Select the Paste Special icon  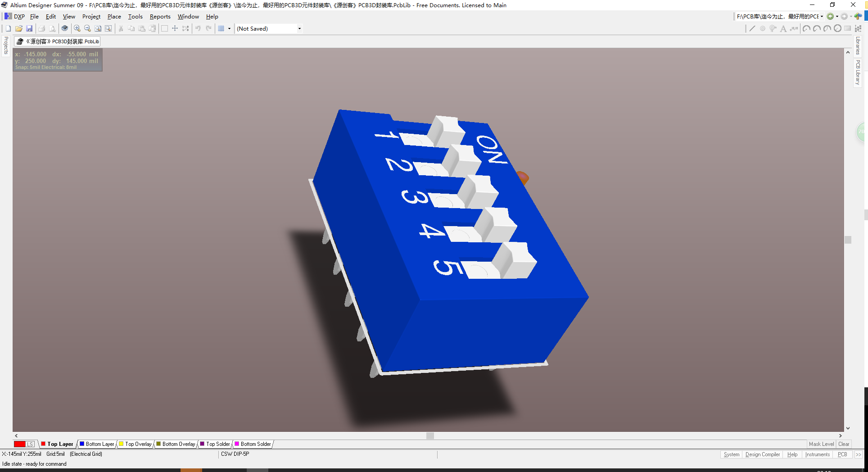152,28
